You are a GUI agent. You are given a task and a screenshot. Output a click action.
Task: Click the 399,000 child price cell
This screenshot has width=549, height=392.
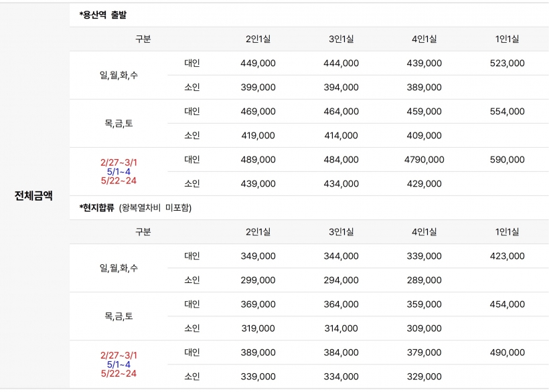pyautogui.click(x=258, y=88)
